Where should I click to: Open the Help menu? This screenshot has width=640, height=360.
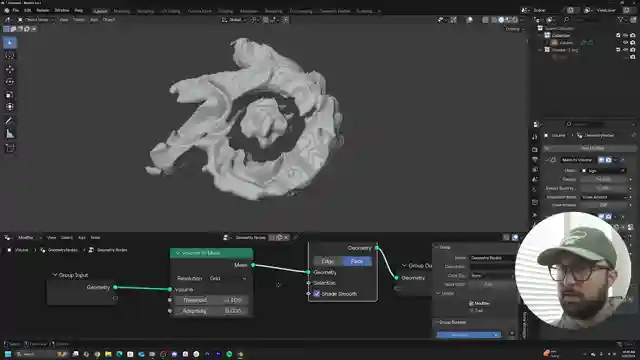click(79, 10)
